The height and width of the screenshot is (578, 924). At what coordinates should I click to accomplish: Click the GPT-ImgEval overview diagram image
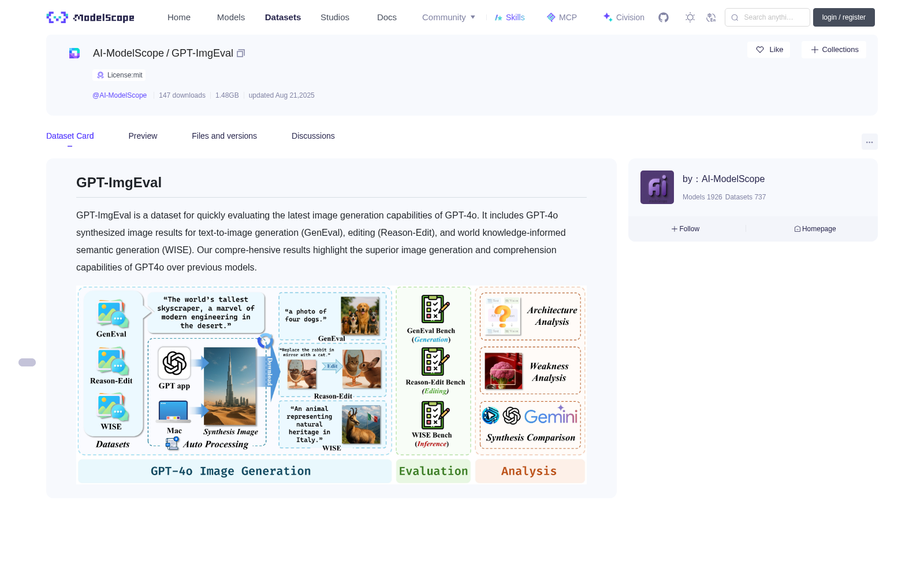click(x=331, y=385)
